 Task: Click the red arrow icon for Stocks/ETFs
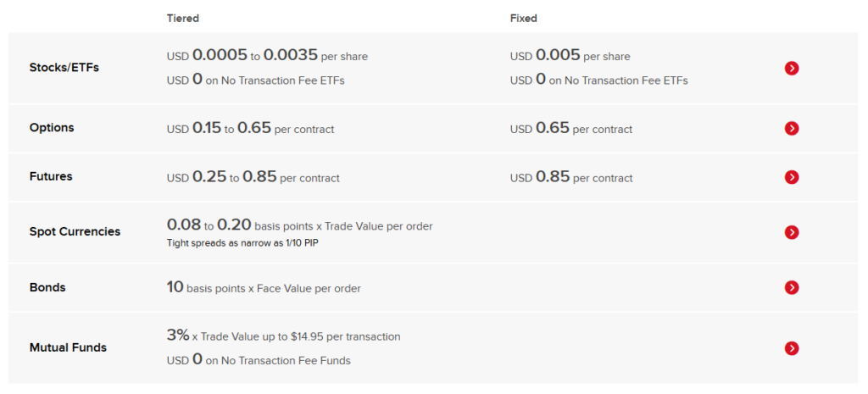(x=792, y=68)
